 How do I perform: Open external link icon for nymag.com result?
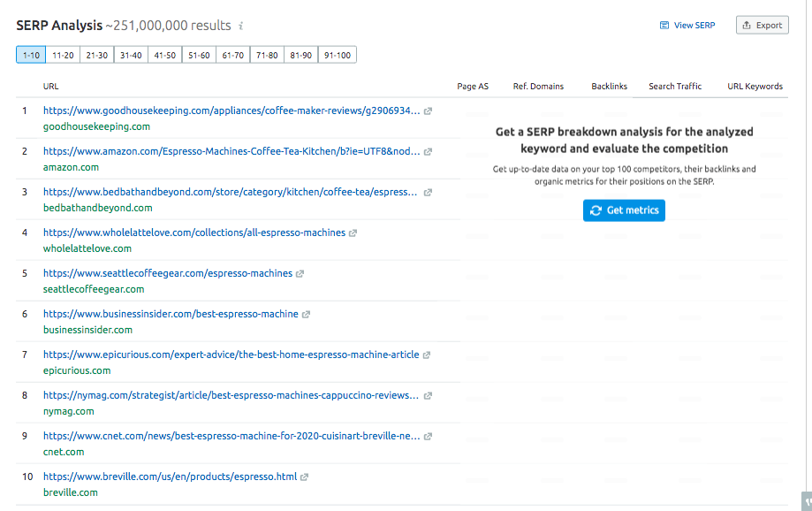(428, 396)
